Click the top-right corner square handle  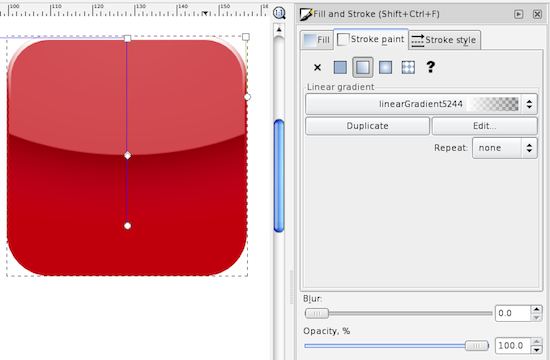click(246, 37)
